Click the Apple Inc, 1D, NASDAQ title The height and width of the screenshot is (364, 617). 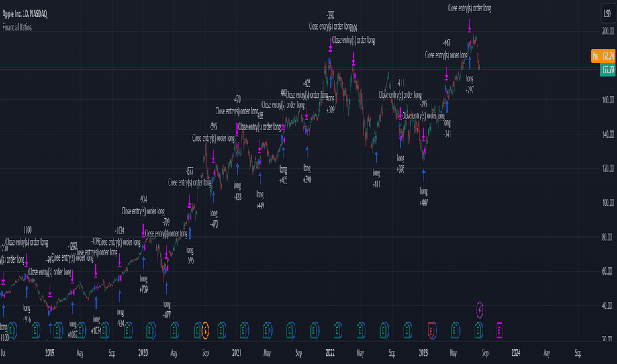click(24, 14)
